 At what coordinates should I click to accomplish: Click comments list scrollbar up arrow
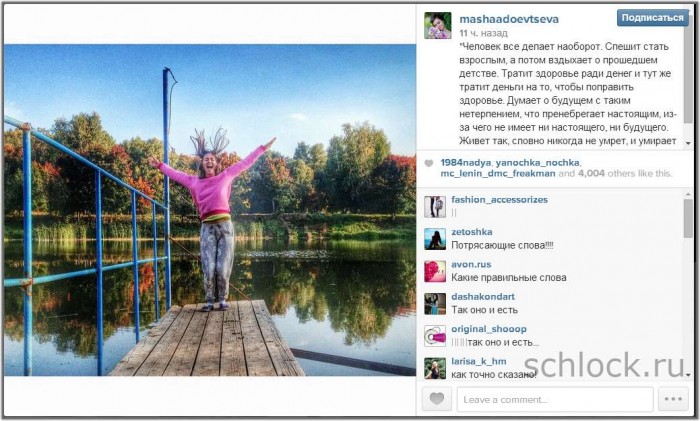pyautogui.click(x=688, y=195)
